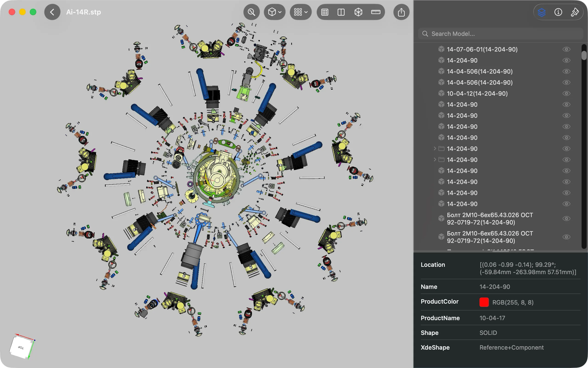The width and height of the screenshot is (588, 368).
Task: Go back using the chevron button
Action: point(52,12)
